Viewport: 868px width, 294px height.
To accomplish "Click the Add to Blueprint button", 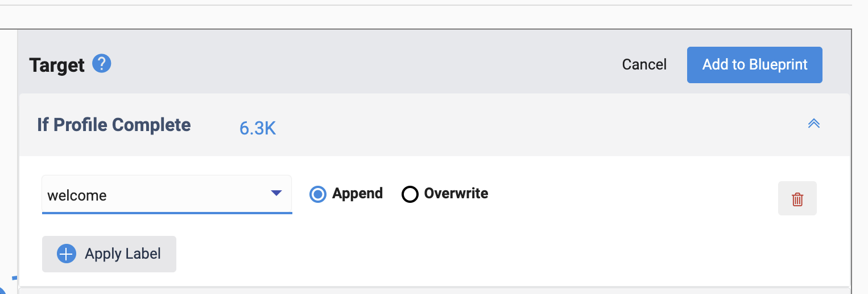I will click(755, 65).
